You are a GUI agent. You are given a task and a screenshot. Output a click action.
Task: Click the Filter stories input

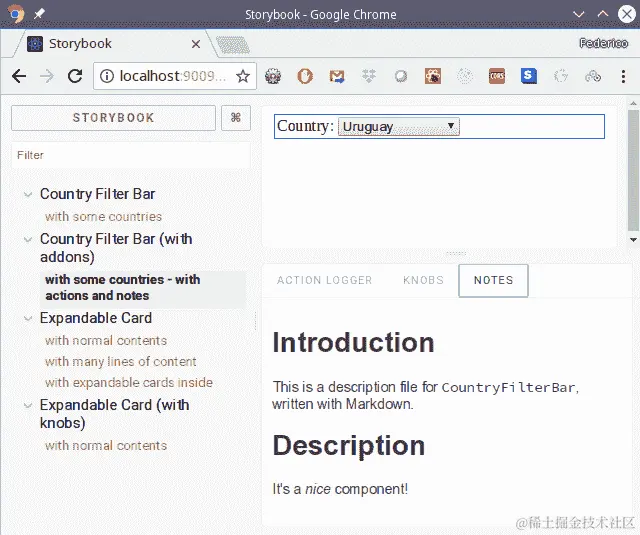click(131, 155)
